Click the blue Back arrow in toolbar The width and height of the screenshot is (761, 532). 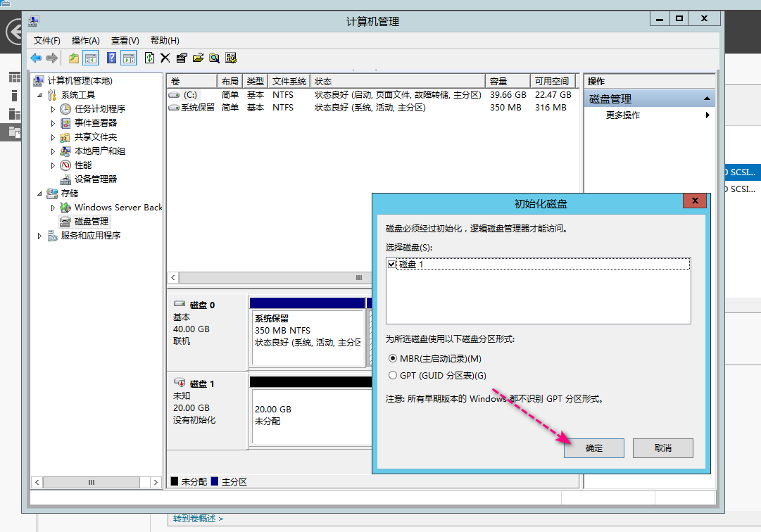tap(36, 58)
